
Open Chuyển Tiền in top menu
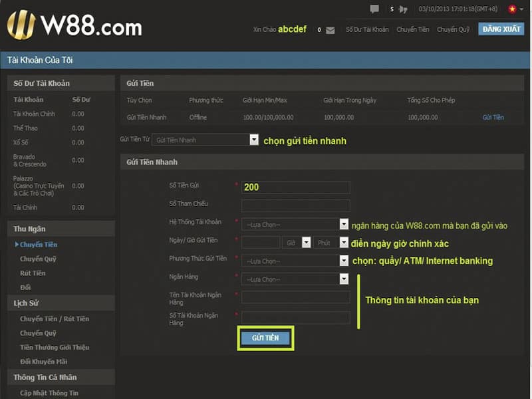412,30
